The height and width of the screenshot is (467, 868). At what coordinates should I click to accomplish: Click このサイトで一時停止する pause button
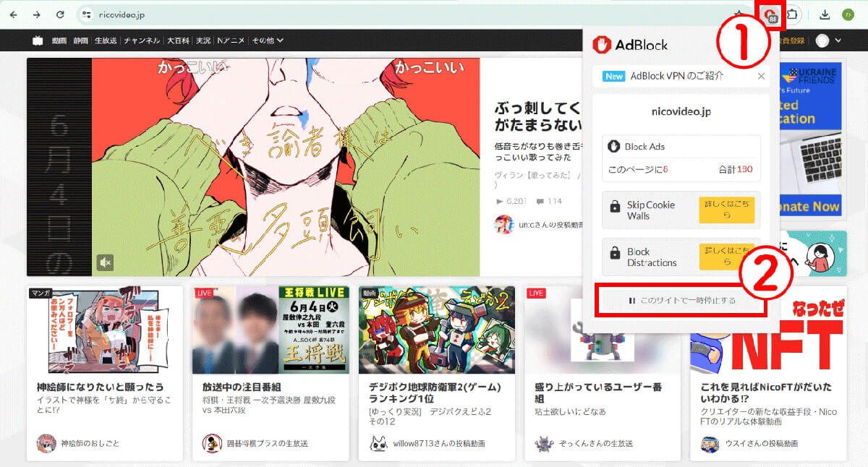680,300
